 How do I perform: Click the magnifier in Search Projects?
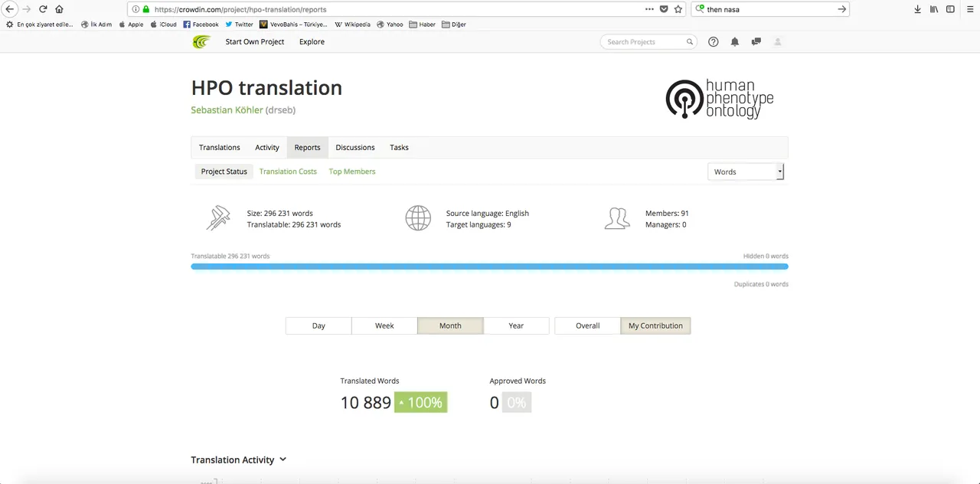point(689,42)
